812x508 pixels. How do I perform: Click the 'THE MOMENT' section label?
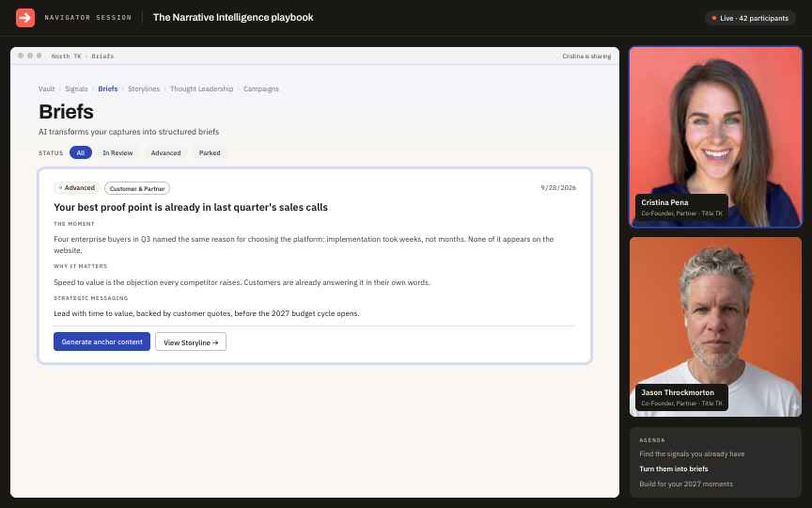[74, 224]
